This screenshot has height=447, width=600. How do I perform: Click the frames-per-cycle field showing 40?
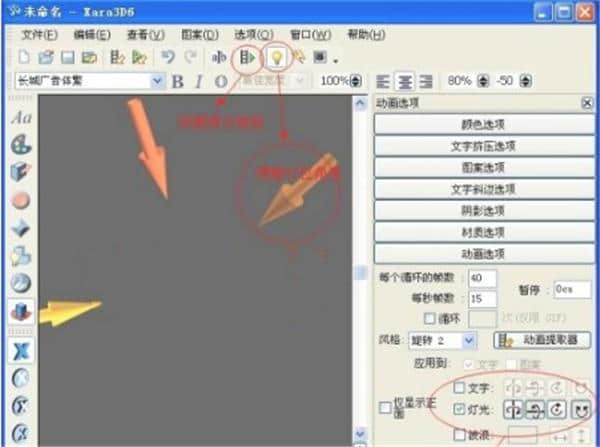point(482,278)
